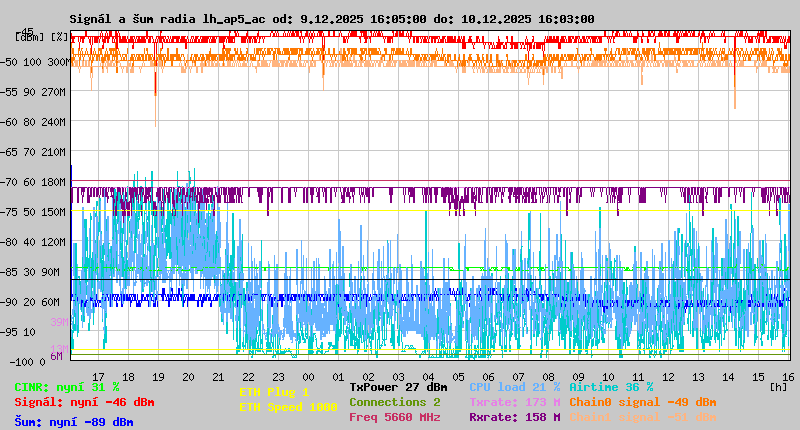
Task: Select the cyan Airtime legend label
Action: click(x=610, y=387)
